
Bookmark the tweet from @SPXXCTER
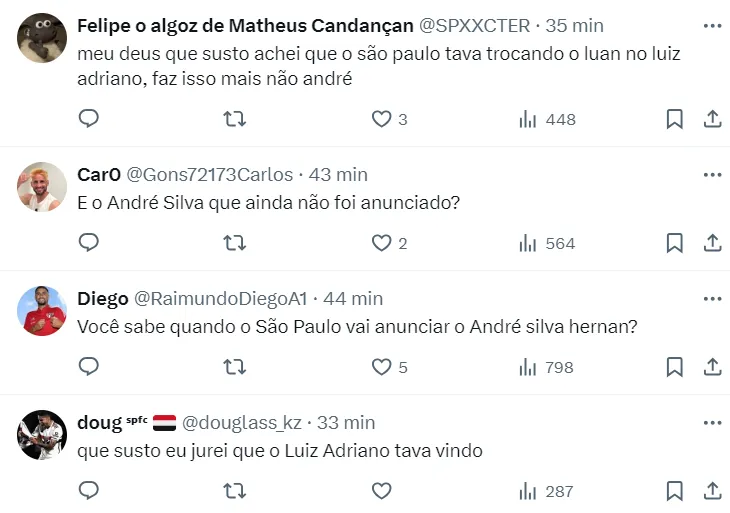pos(675,119)
